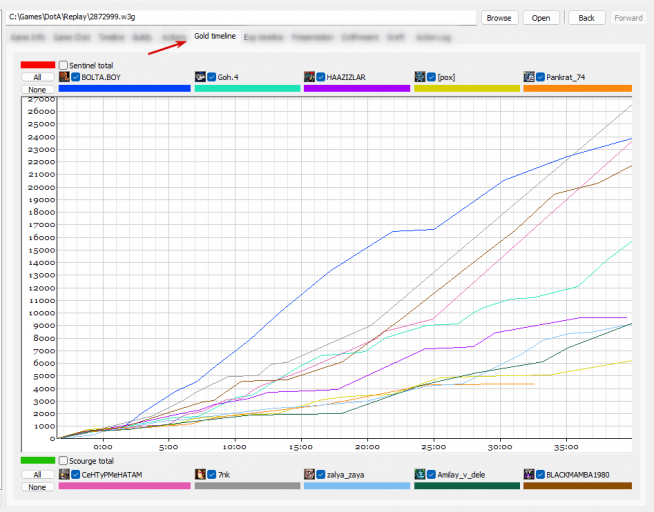
Task: Click the 20:00 time axis label
Action: coord(367,447)
